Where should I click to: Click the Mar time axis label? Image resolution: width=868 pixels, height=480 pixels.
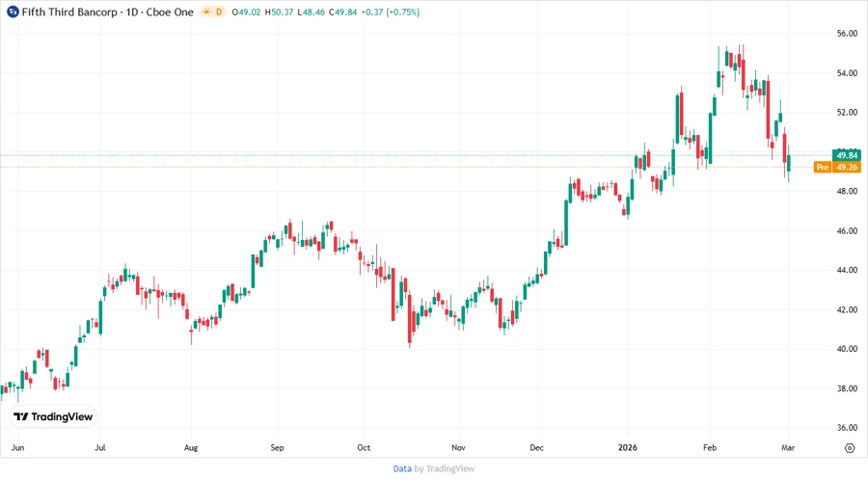[788, 447]
